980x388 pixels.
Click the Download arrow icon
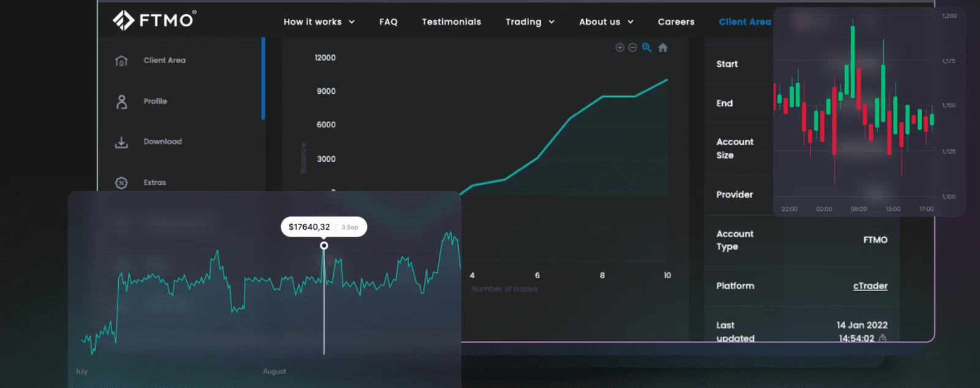[x=121, y=142]
